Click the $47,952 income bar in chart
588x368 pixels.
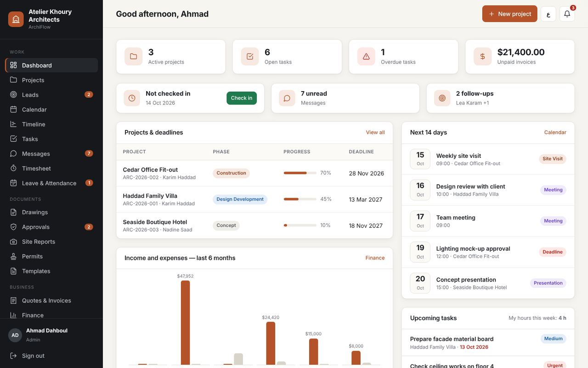[x=185, y=322]
